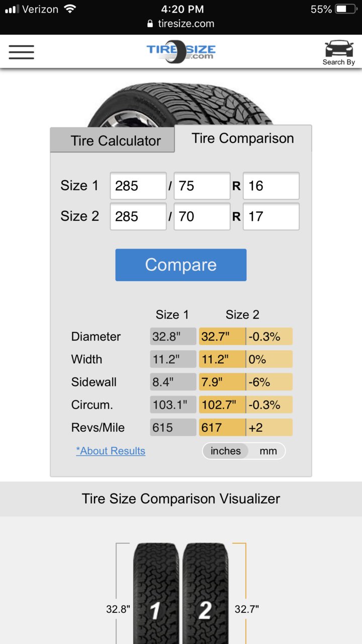Open the About Results link

pyautogui.click(x=111, y=451)
